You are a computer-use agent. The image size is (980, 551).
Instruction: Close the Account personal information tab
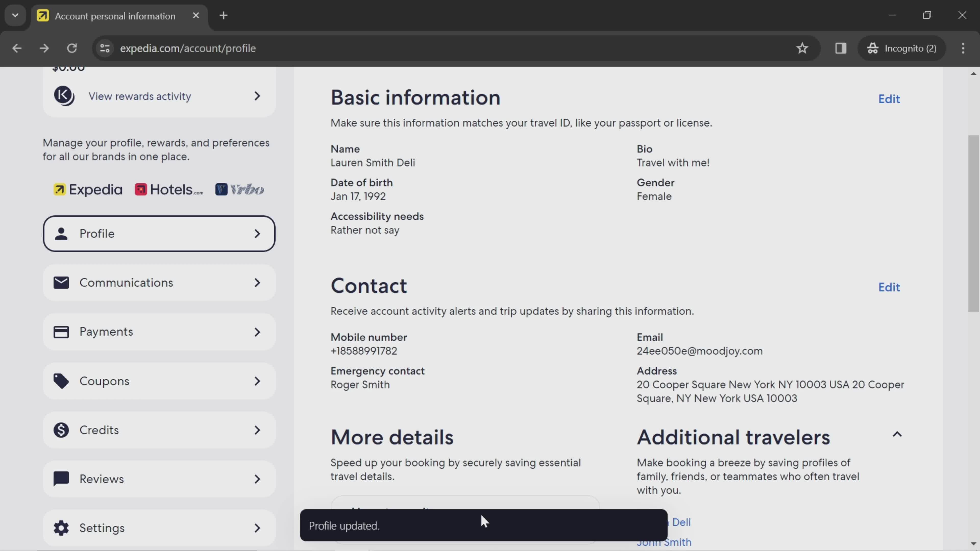tap(196, 16)
